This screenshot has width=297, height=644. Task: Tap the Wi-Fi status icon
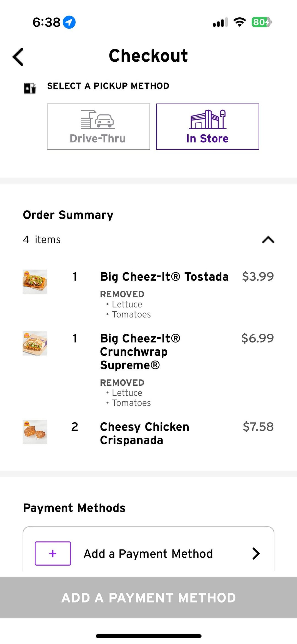239,22
